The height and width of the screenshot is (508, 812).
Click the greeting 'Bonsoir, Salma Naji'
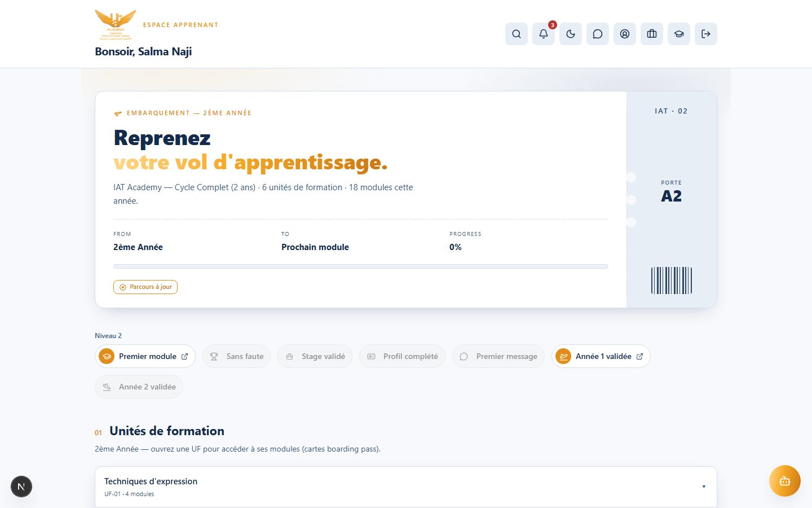point(143,51)
